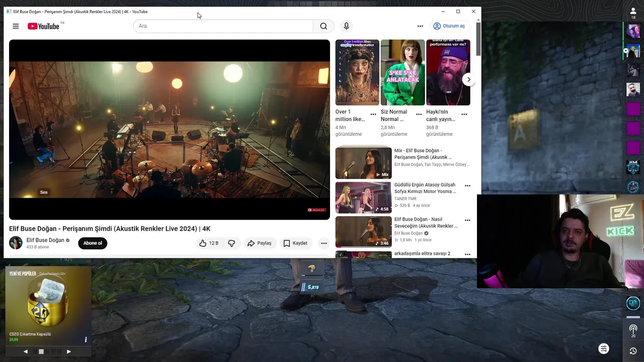Viewport: 644px width, 362px height.
Task: Click the '12 B' like count
Action: coord(214,243)
